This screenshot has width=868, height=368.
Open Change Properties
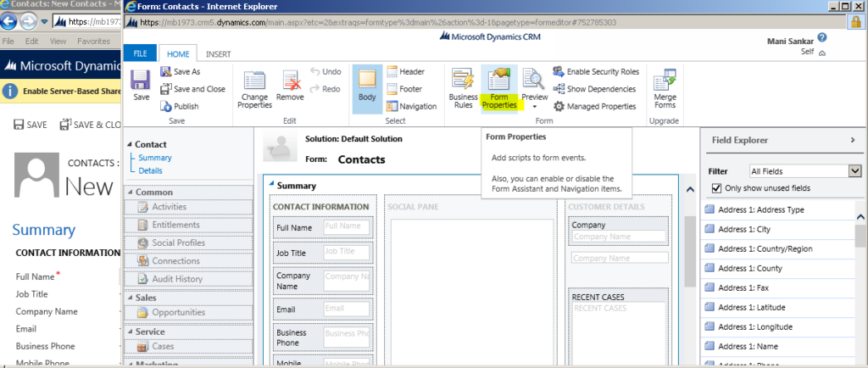point(254,90)
